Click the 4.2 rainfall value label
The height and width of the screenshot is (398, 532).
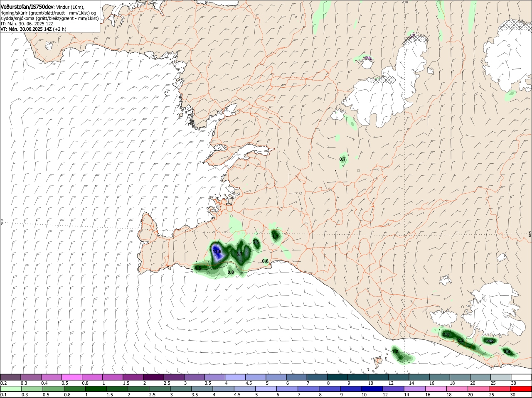(x=490, y=341)
